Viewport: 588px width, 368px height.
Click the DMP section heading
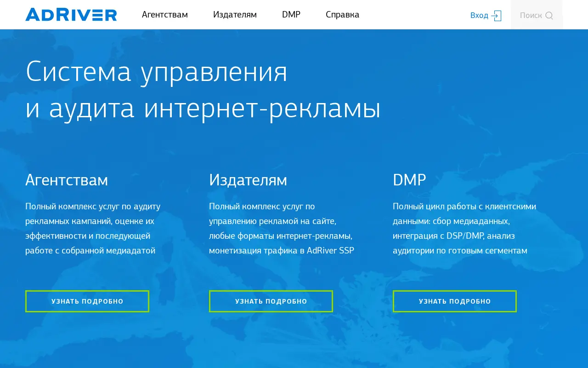coord(409,180)
